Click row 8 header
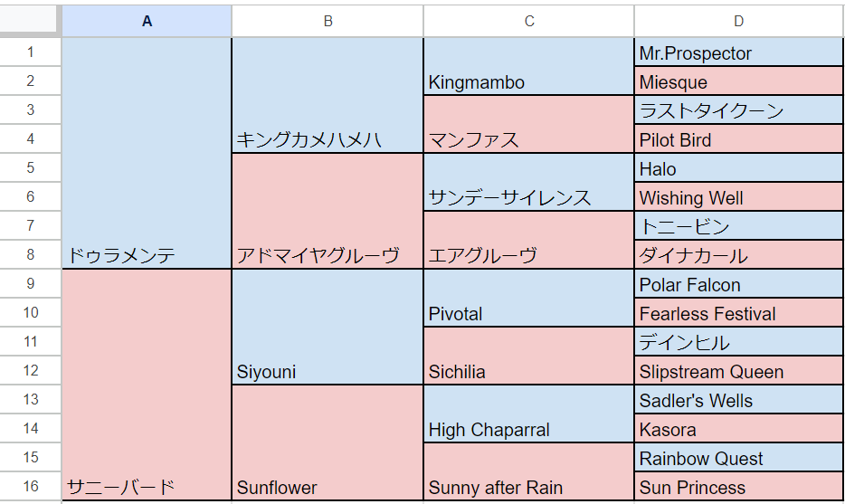 coord(31,255)
